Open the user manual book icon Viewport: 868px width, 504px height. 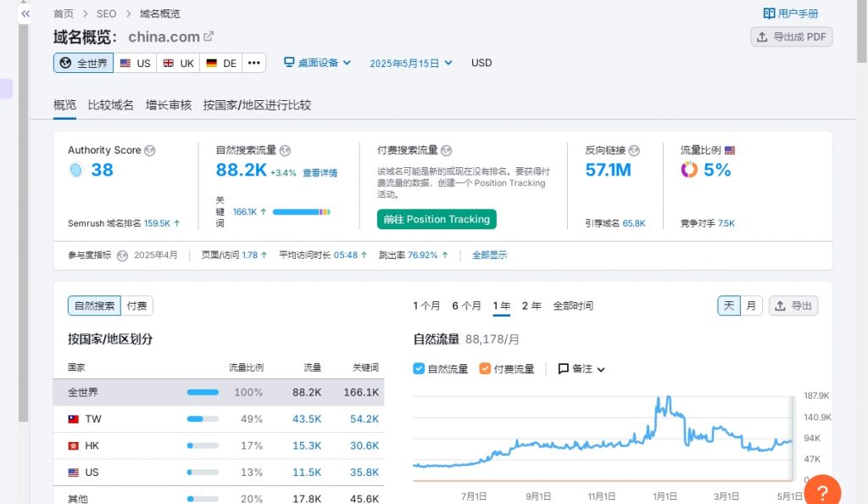pos(769,14)
